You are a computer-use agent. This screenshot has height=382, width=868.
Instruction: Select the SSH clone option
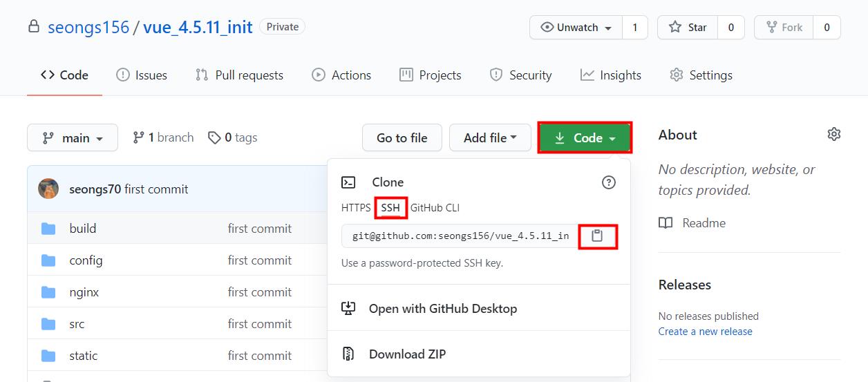pyautogui.click(x=390, y=208)
